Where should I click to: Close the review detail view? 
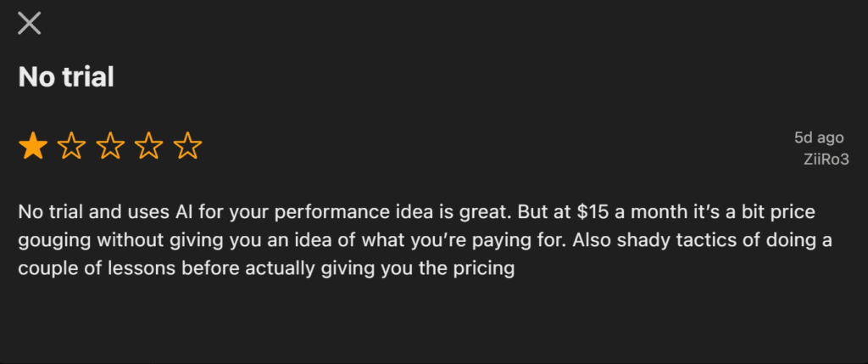coord(30,24)
